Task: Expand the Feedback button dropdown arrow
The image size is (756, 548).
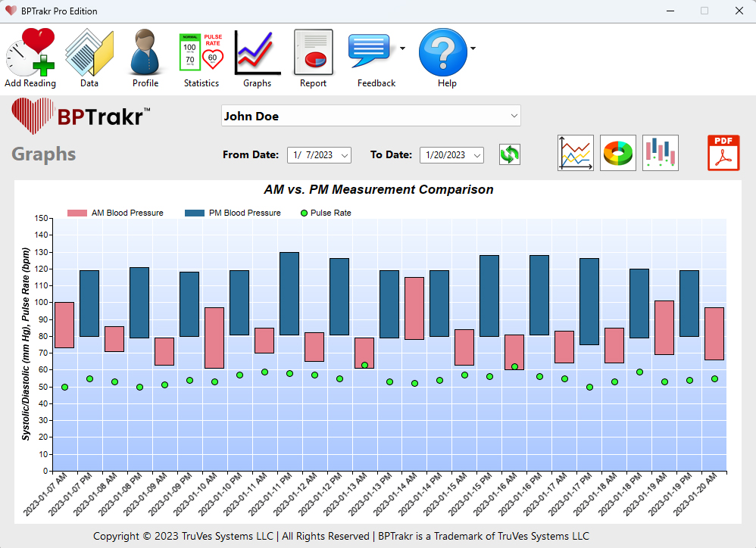Action: [402, 48]
